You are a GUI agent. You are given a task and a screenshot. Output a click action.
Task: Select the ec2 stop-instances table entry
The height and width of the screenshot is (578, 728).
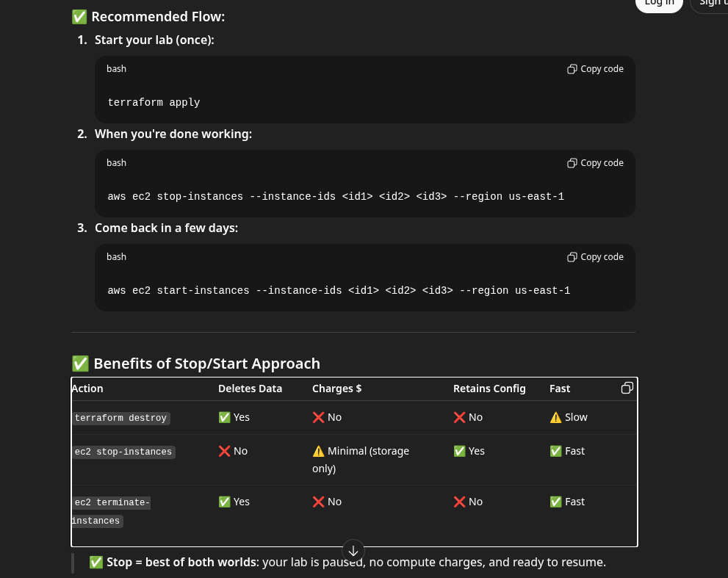click(x=123, y=452)
